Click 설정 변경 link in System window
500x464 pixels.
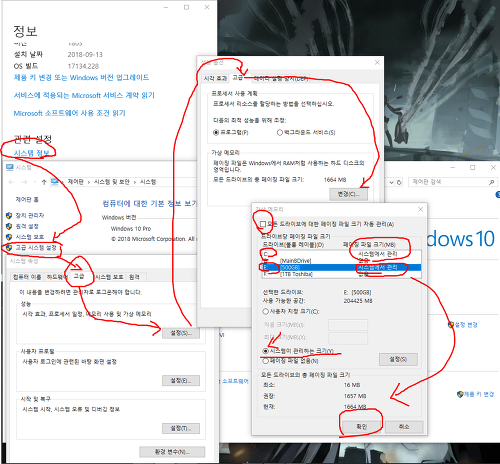tap(466, 325)
